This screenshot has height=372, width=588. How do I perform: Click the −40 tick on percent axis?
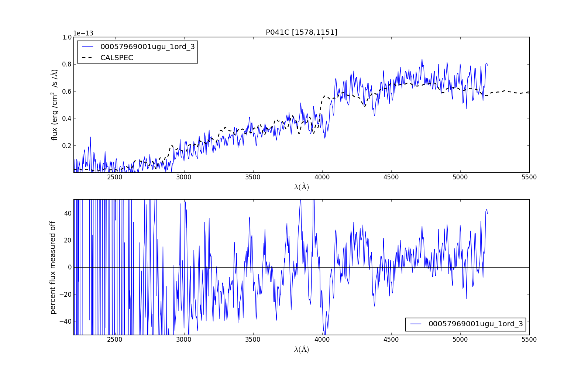(65, 321)
